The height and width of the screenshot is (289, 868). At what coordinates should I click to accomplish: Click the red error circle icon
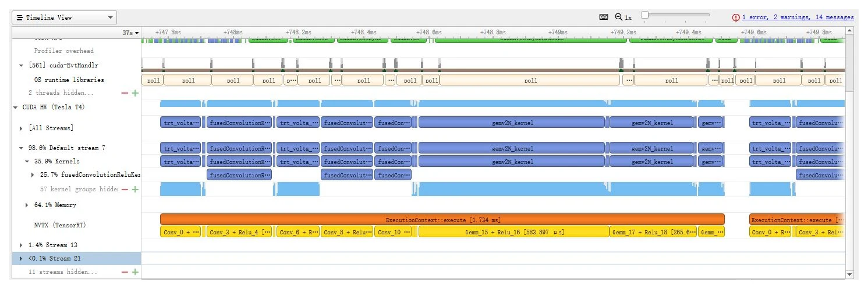point(736,17)
